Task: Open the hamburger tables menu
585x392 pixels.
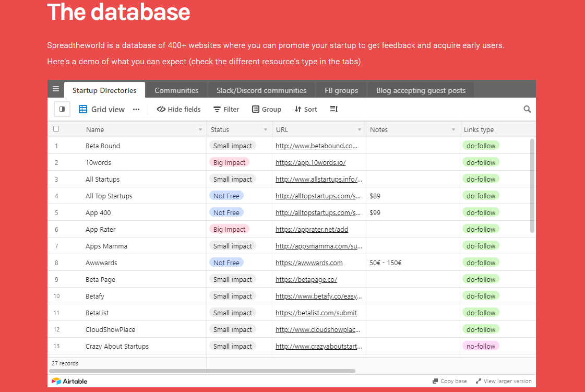Action: 56,89
